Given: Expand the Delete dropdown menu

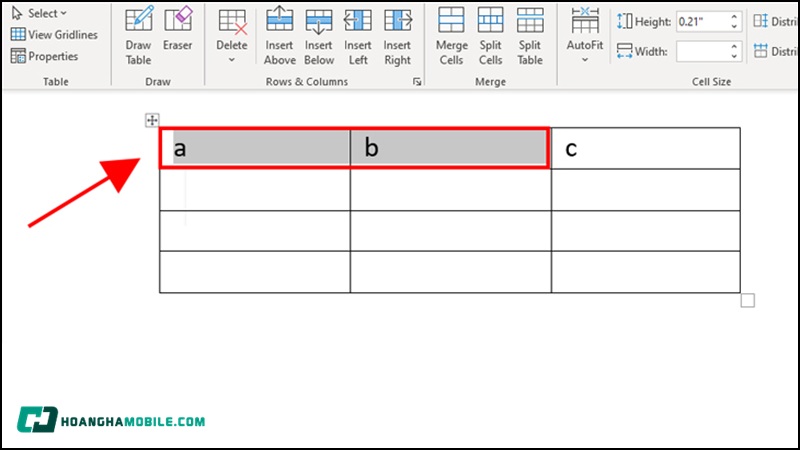Looking at the screenshot, I should pos(232,60).
